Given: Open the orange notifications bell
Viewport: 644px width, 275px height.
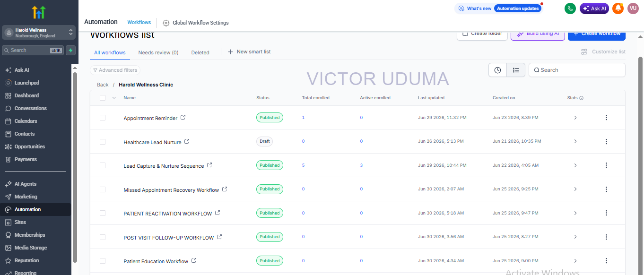Looking at the screenshot, I should [x=618, y=9].
